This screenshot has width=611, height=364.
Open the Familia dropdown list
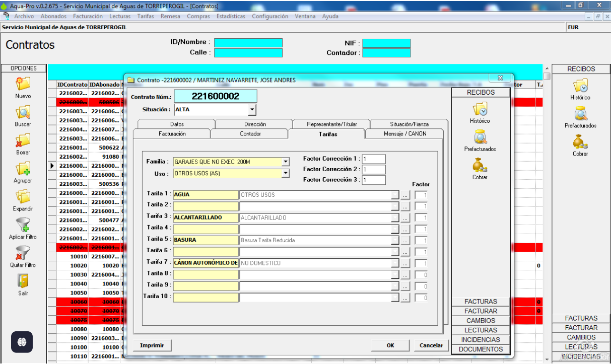tap(286, 162)
